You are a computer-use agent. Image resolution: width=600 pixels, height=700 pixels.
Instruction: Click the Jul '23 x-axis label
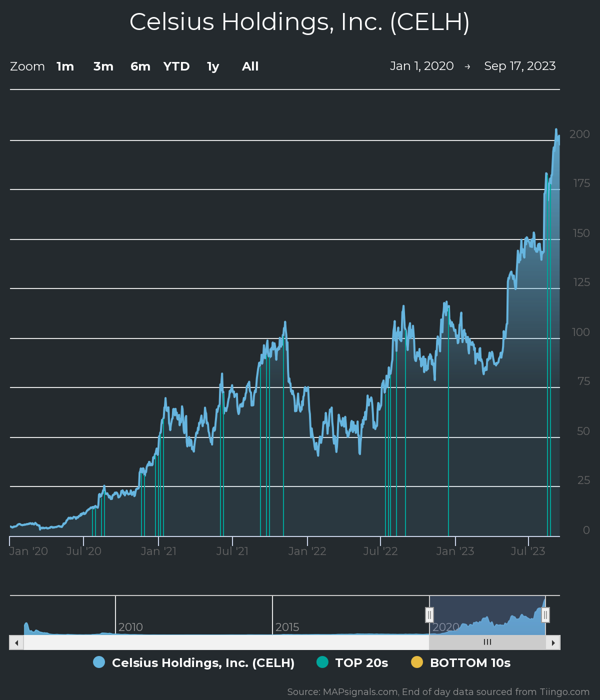[528, 551]
